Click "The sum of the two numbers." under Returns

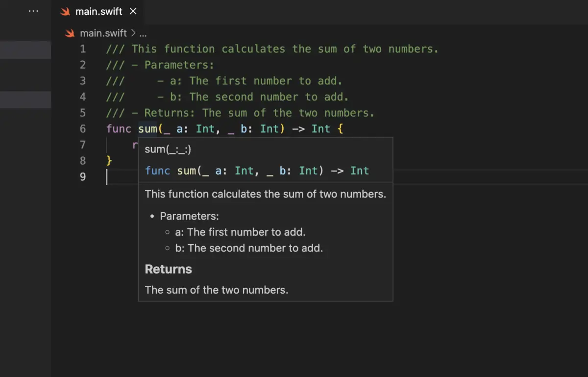tap(217, 290)
